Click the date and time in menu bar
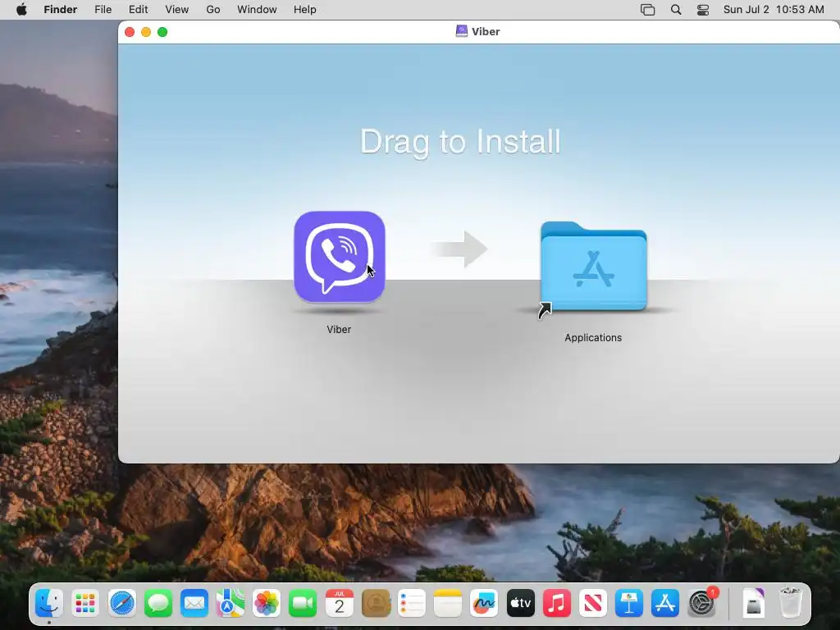 point(774,10)
